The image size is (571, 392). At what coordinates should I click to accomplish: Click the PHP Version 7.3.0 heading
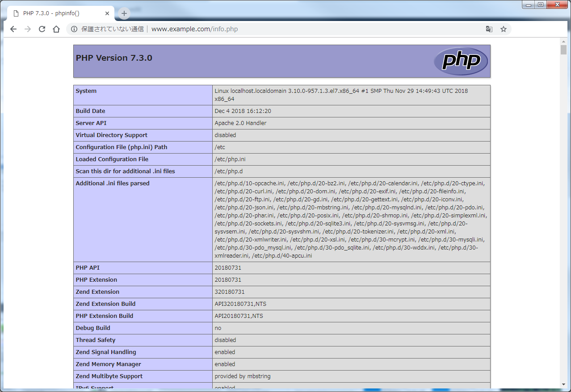[x=114, y=58]
